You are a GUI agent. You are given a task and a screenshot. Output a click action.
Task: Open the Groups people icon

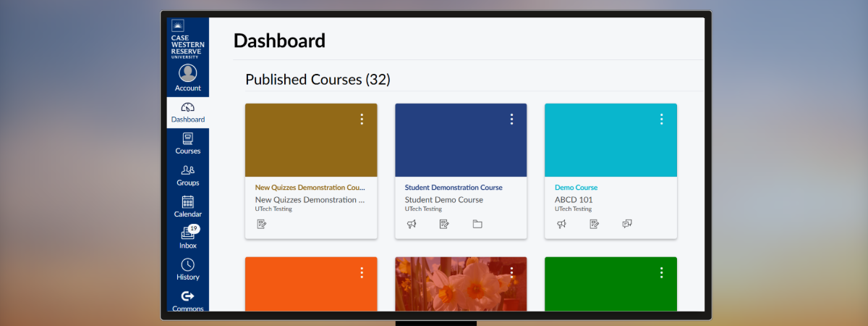point(188,170)
